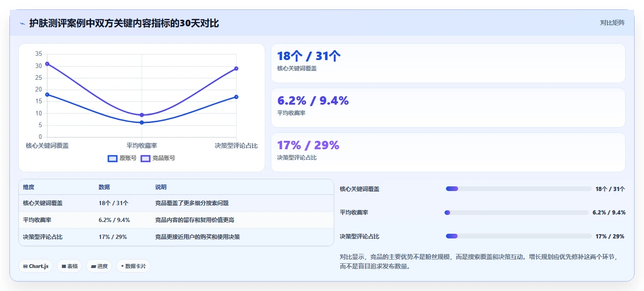
Task: Click the 核心关键词覆盖 progress bar
Action: coord(519,189)
